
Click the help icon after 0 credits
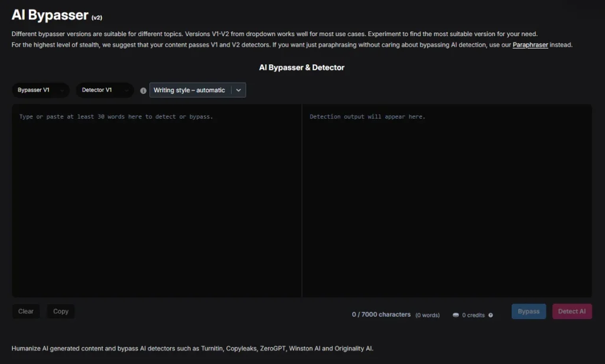pyautogui.click(x=489, y=315)
